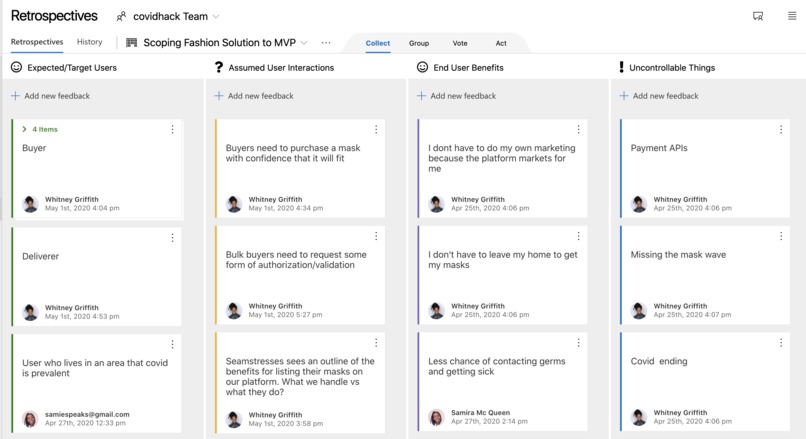The image size is (806, 439).
Task: Open the feedback/comment icon in the top right
Action: point(758,16)
